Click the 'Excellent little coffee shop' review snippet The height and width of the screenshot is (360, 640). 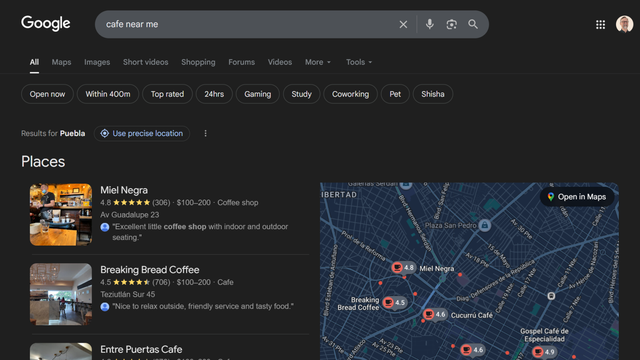click(x=200, y=232)
